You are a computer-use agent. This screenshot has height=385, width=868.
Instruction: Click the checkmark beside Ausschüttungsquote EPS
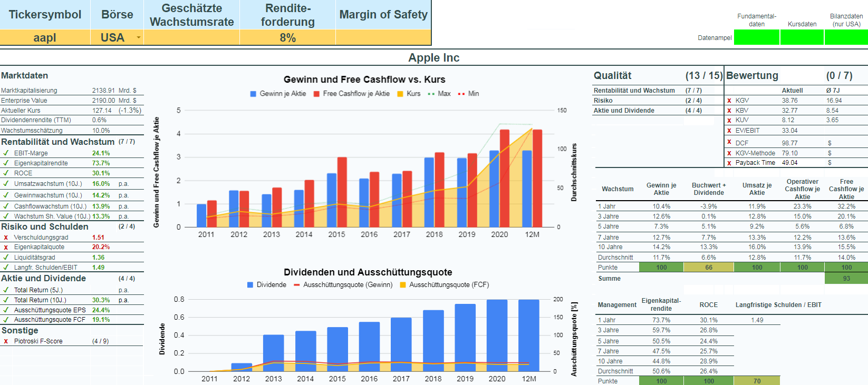(6, 310)
